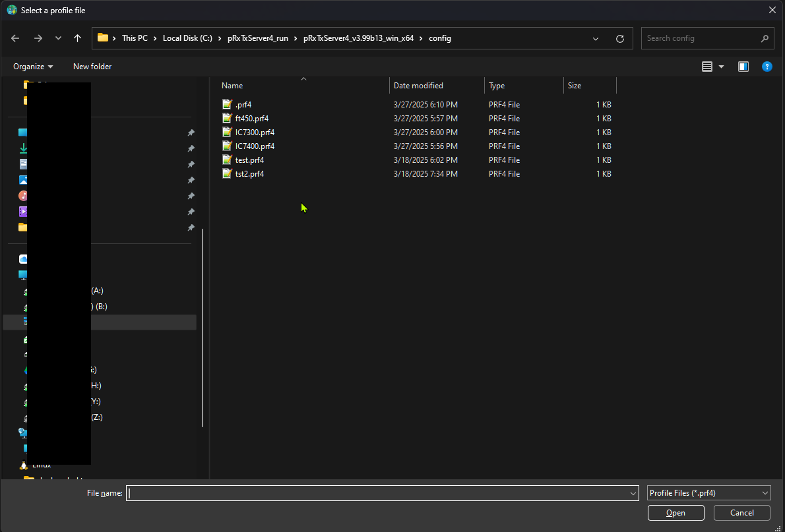Viewport: 785px width, 532px height.
Task: Open the Recent locations dropdown arrow
Action: [x=58, y=38]
